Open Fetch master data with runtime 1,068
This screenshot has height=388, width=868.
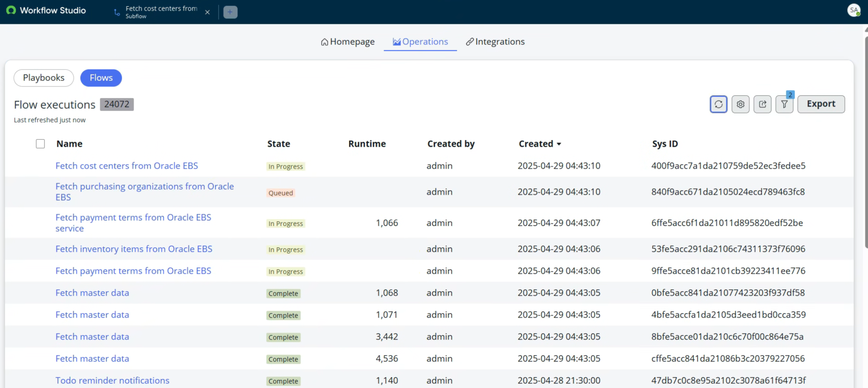tap(92, 293)
